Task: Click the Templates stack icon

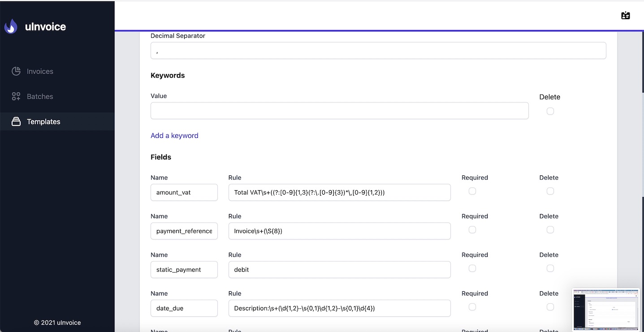Action: pos(16,122)
